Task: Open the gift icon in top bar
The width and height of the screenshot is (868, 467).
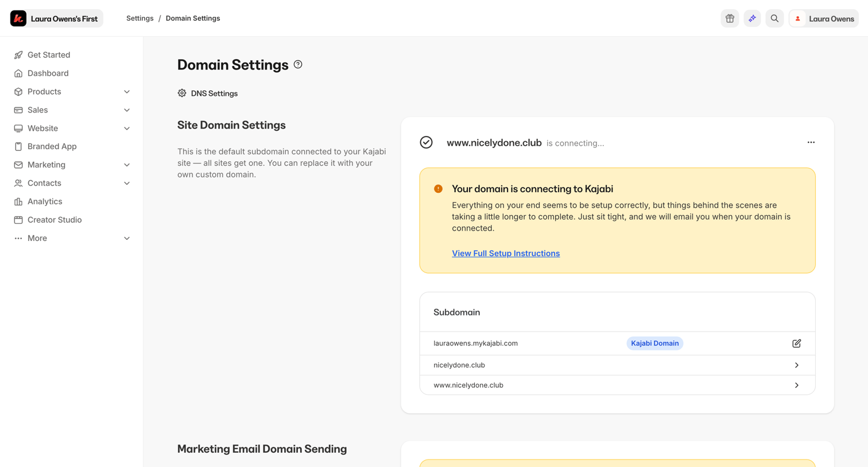Action: (730, 18)
